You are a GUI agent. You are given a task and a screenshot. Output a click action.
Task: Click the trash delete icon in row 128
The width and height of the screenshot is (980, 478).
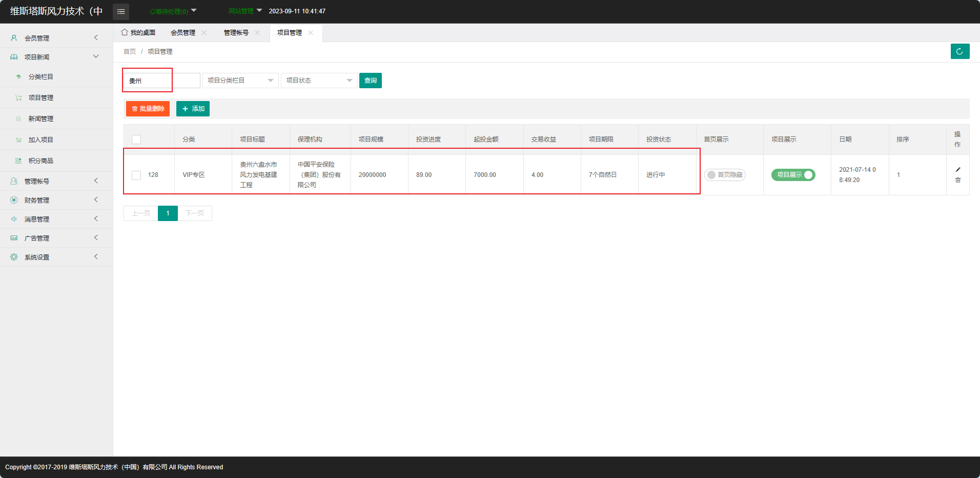(957, 180)
